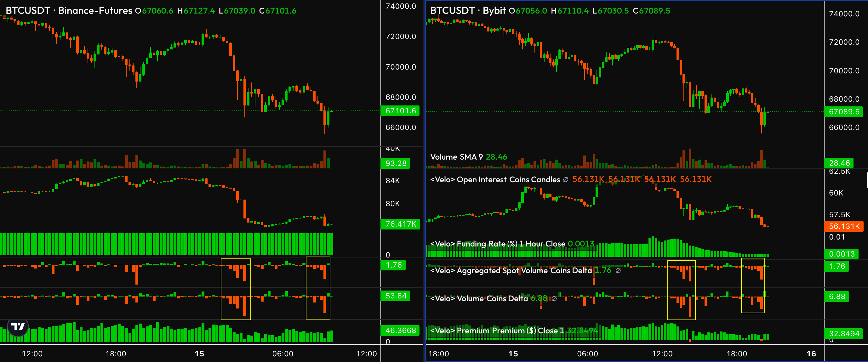This screenshot has width=868, height=362.
Task: Click the null-value icon after Aggregated Spot Volume Delta
Action: click(618, 270)
